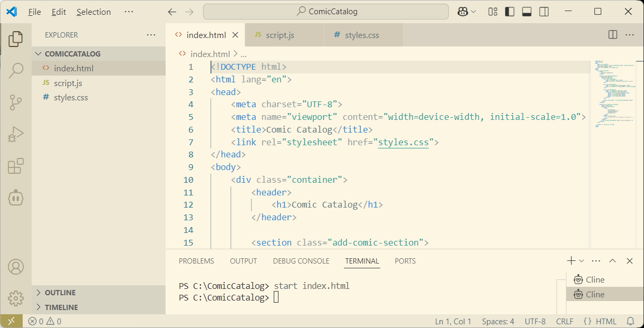Open the Cline extension from the activity bar

coord(16,198)
